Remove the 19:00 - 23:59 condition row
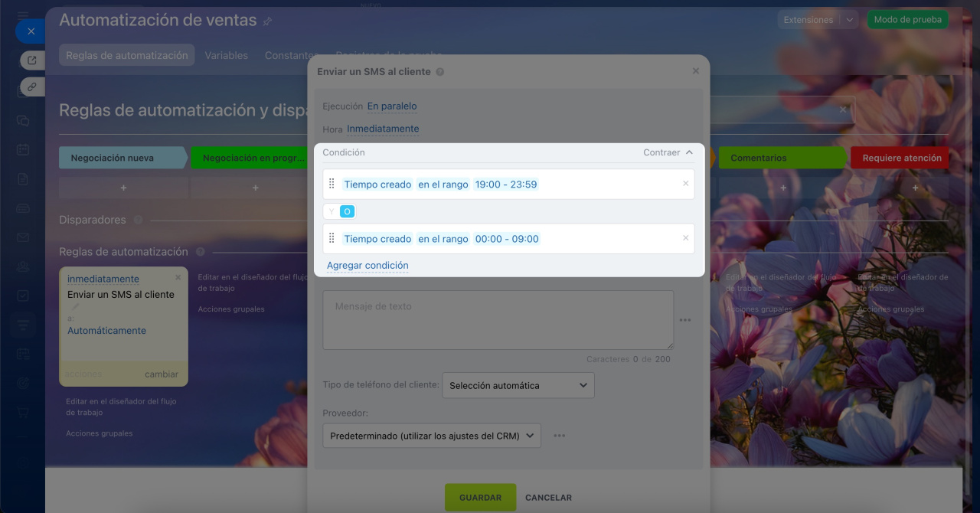980x513 pixels. pos(685,184)
